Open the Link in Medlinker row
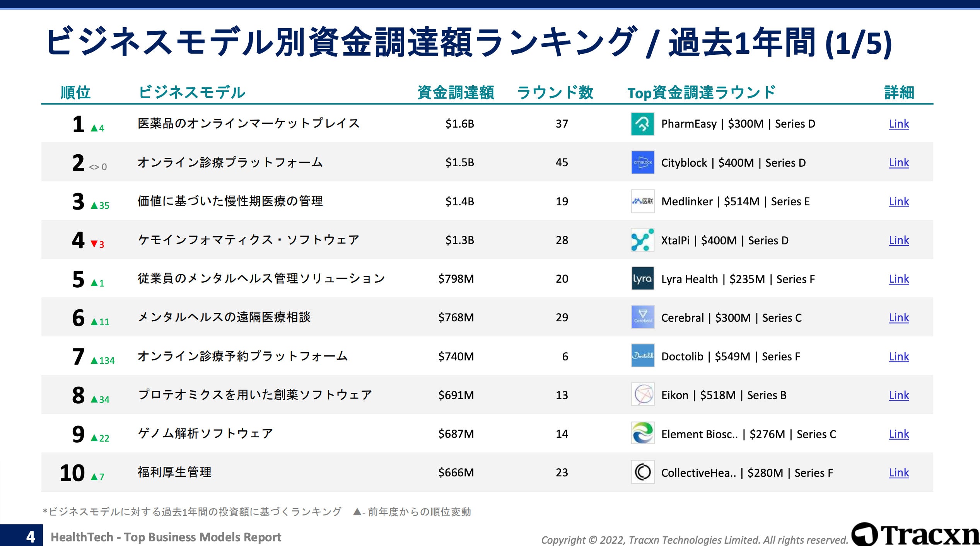The height and width of the screenshot is (546, 980). pyautogui.click(x=898, y=201)
